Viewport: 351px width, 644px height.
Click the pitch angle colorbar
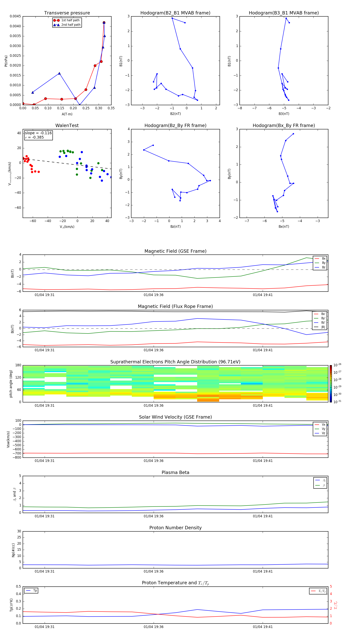331,384
